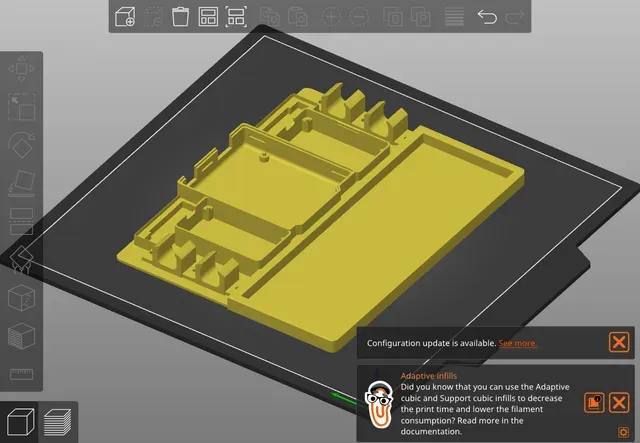
Task: Select the Measure ruler tool
Action: click(22, 374)
